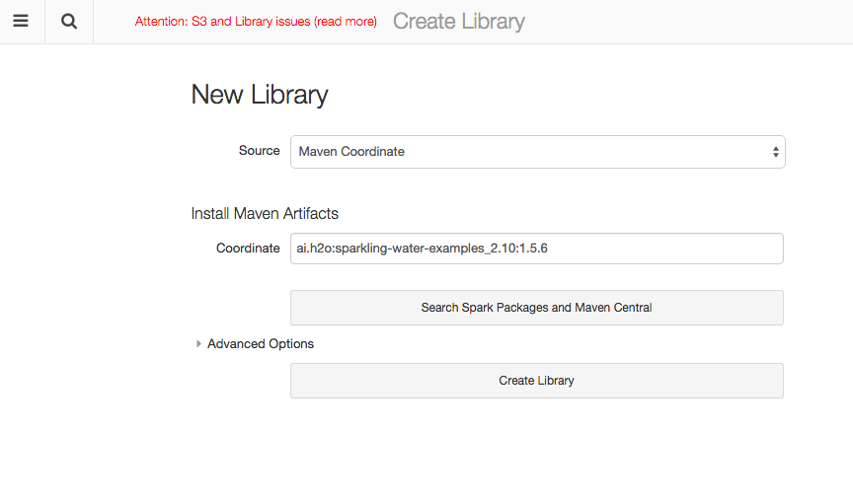
Task: Click the magnifying glass search icon
Action: tap(69, 22)
